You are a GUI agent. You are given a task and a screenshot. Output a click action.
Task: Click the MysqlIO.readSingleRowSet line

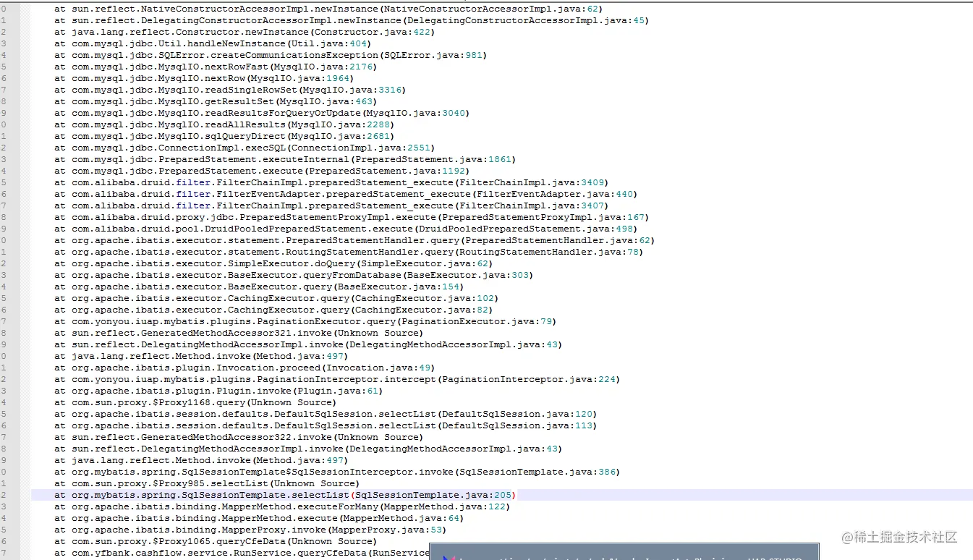click(230, 90)
